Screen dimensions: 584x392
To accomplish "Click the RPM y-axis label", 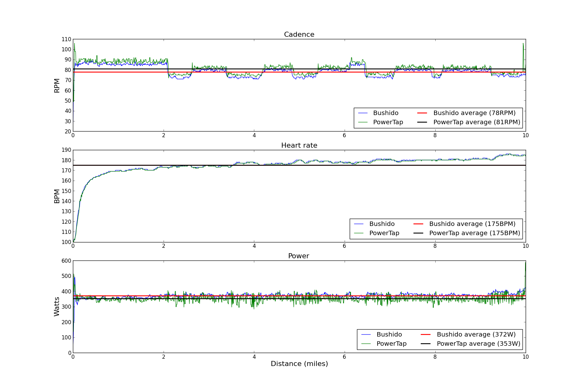I will pos(57,85).
